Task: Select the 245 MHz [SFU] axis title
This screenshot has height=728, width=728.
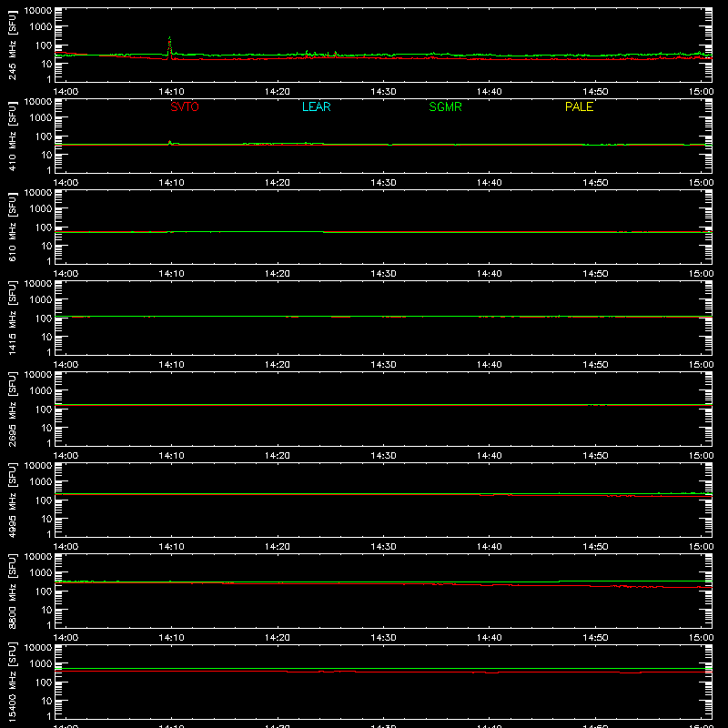Action: pos(12,45)
